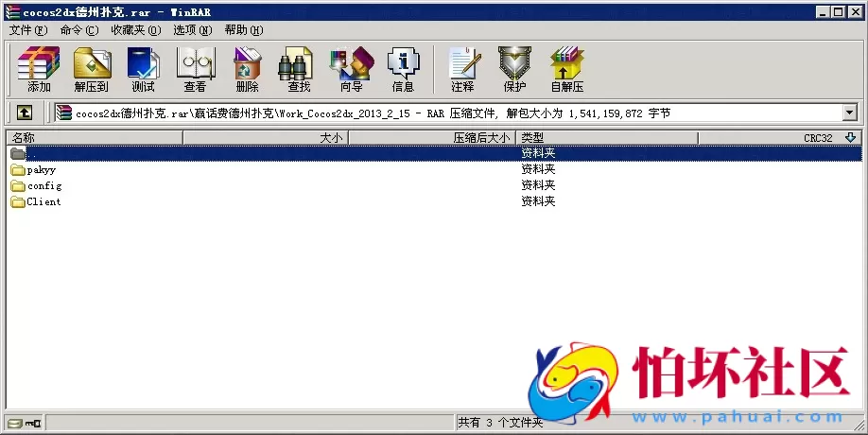The width and height of the screenshot is (868, 435).
Task: Select the parent ".." folder row
Action: pyautogui.click(x=434, y=153)
